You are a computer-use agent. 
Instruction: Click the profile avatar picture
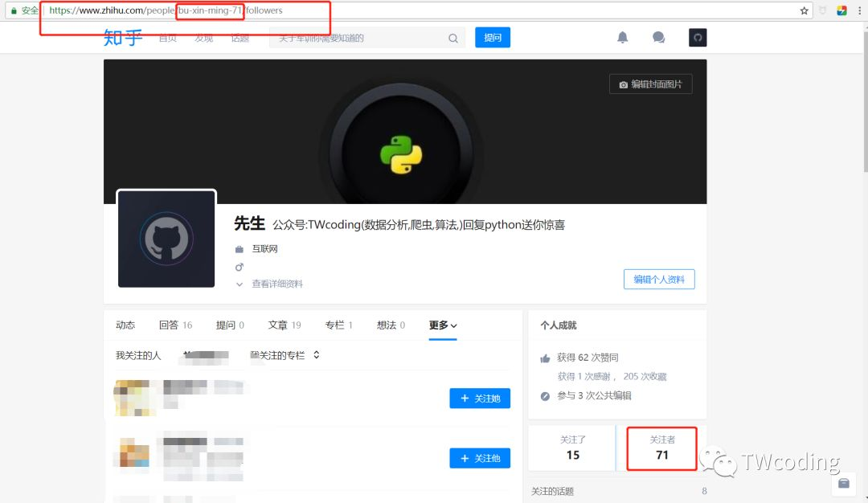[x=166, y=239]
